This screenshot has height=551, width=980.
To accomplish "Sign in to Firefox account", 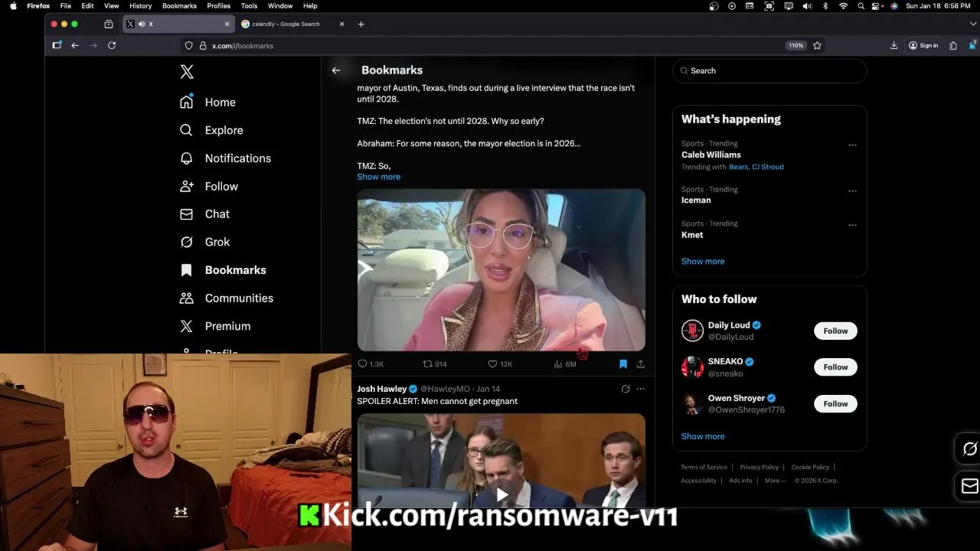I will click(x=923, y=46).
